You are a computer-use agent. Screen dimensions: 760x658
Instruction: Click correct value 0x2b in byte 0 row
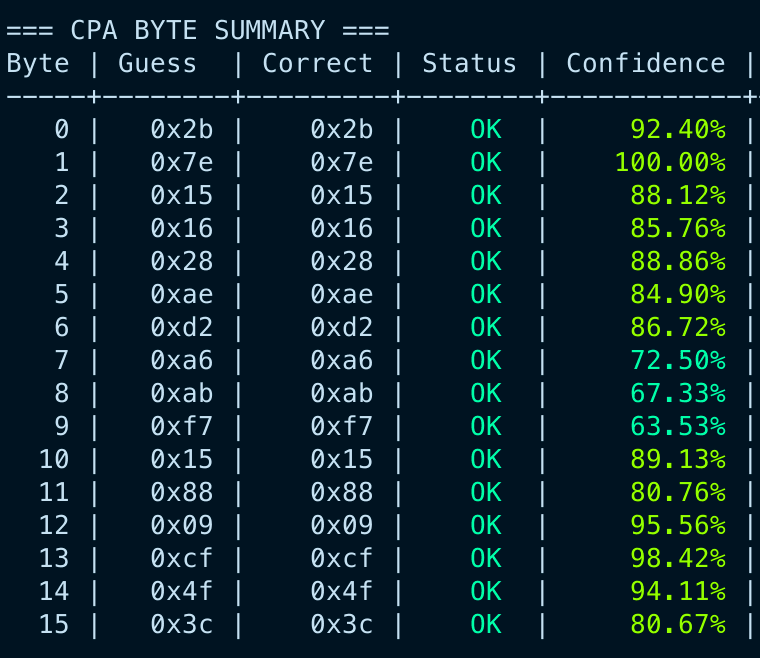point(342,129)
